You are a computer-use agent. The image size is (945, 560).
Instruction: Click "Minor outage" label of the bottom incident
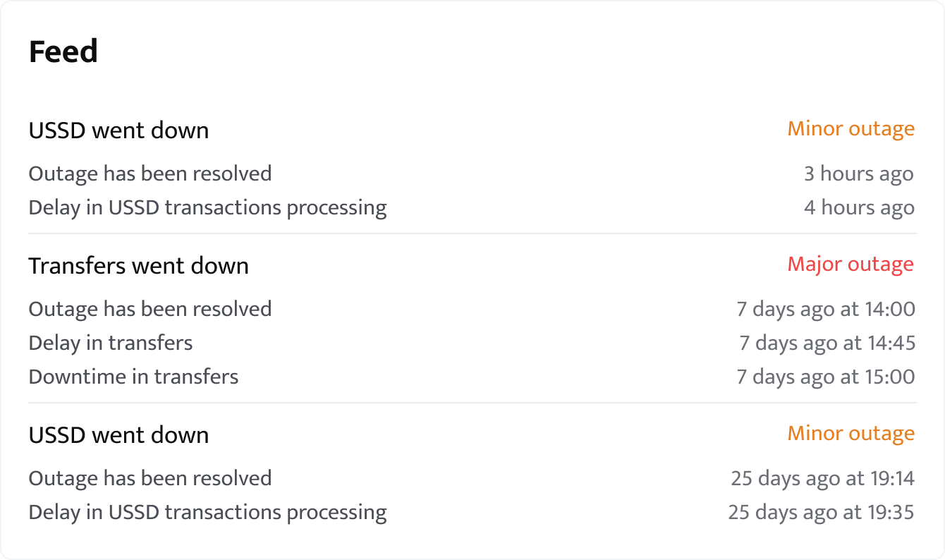[x=850, y=434]
